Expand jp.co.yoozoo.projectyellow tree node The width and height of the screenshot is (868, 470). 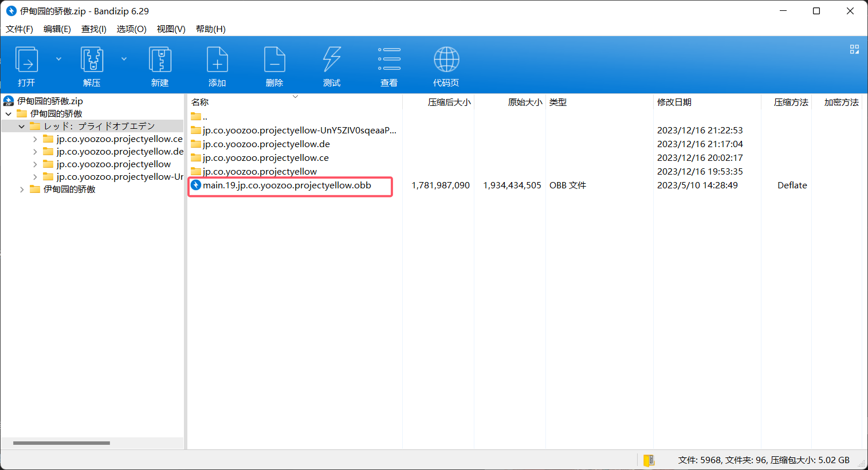35,164
